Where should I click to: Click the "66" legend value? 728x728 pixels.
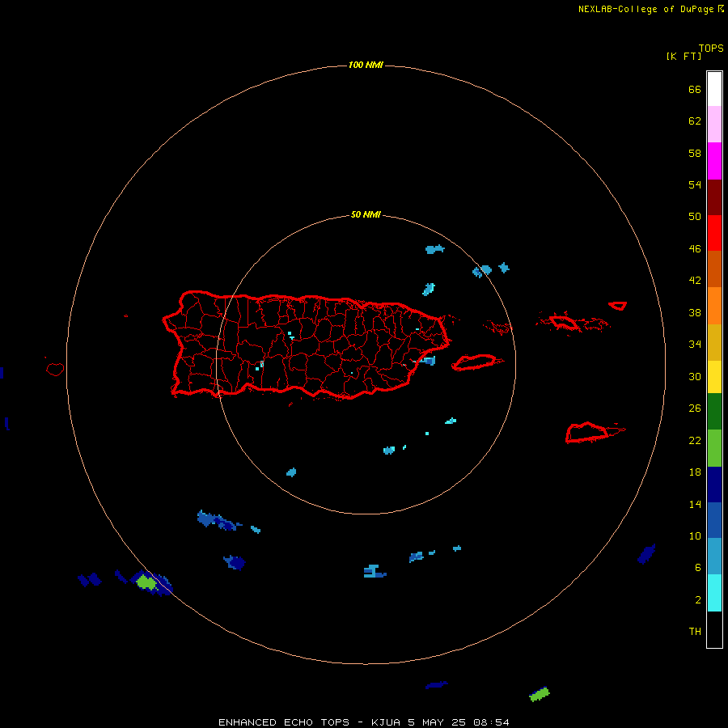click(x=695, y=89)
